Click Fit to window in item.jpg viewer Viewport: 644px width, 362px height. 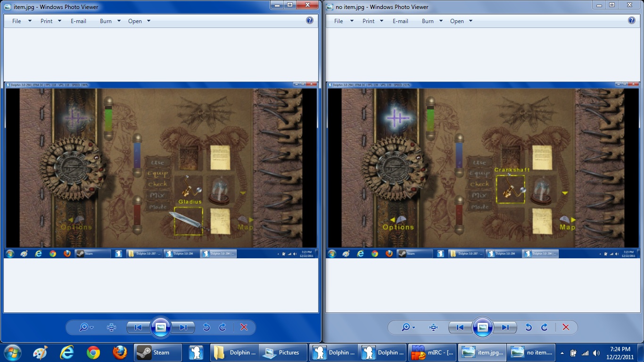[x=111, y=328]
